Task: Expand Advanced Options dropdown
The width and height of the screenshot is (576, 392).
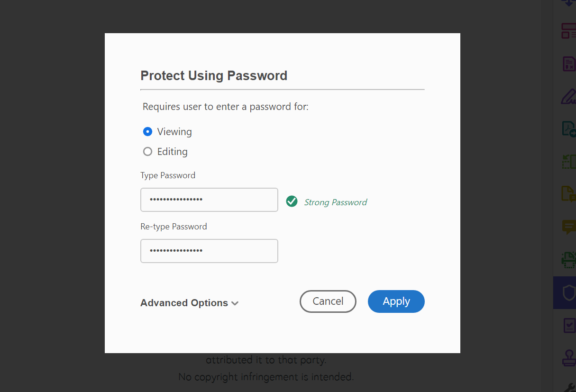Action: coord(189,303)
